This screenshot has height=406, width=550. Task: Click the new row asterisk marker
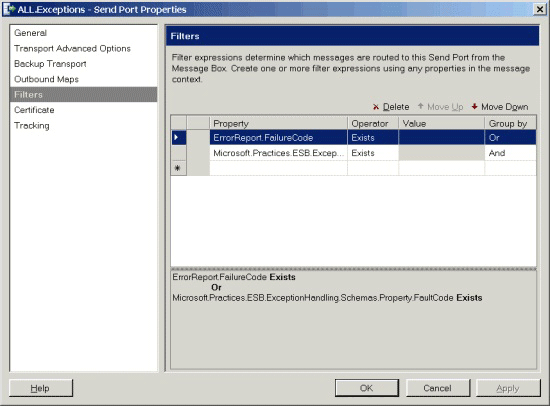coord(177,168)
